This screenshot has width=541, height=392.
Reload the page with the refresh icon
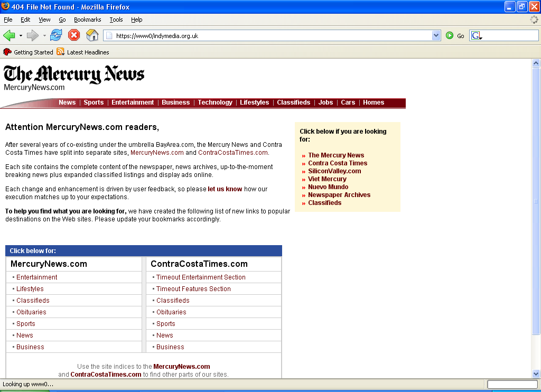tap(56, 35)
